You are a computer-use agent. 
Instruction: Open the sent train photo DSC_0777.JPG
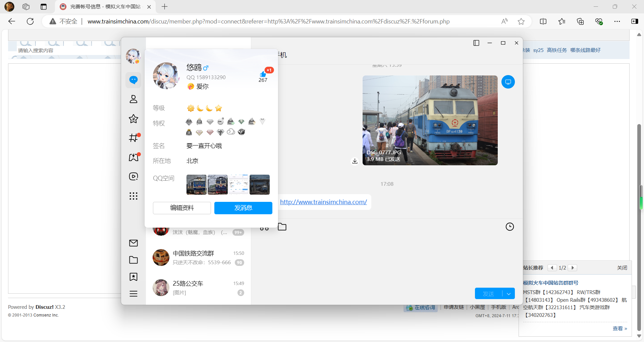point(430,120)
